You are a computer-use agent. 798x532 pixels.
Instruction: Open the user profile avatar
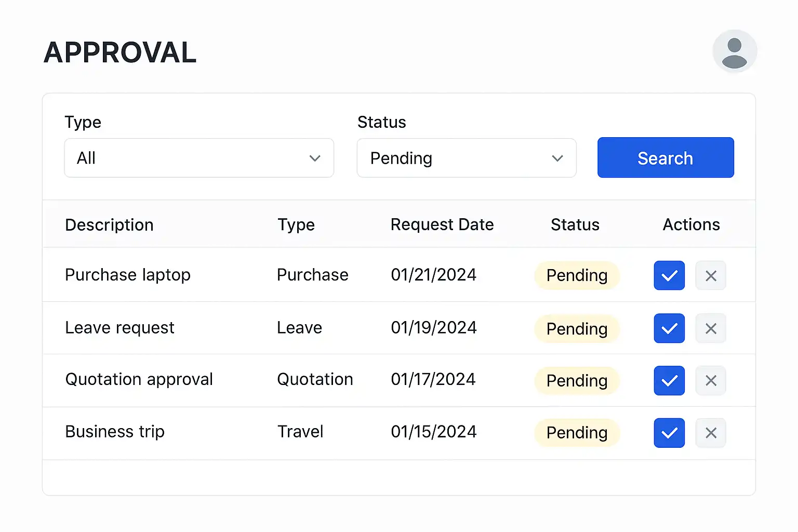[735, 51]
